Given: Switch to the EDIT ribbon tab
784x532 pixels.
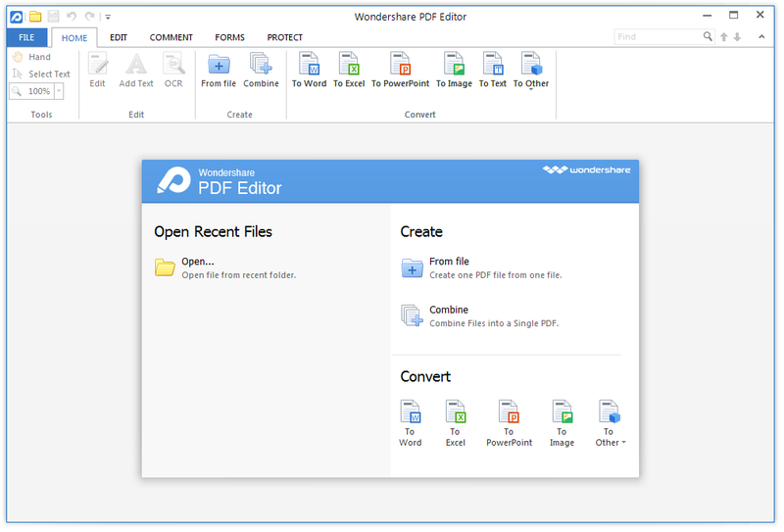Looking at the screenshot, I should click(x=119, y=37).
